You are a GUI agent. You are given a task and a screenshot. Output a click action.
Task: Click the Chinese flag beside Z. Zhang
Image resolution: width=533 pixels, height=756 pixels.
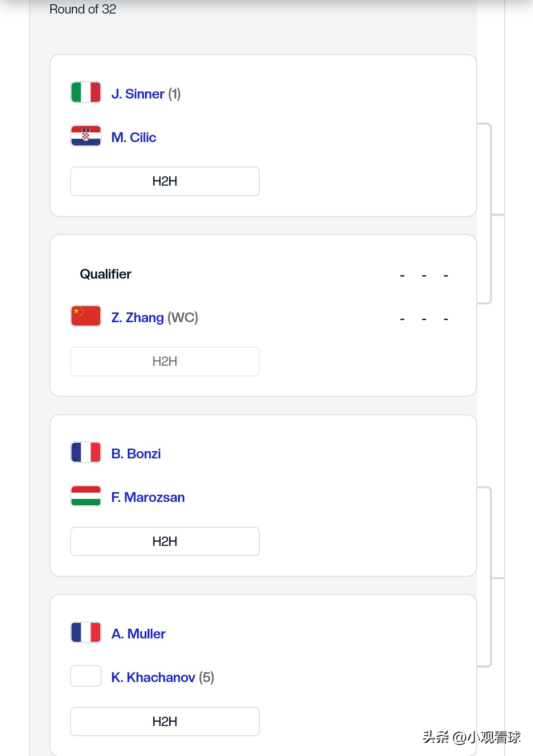pos(86,316)
